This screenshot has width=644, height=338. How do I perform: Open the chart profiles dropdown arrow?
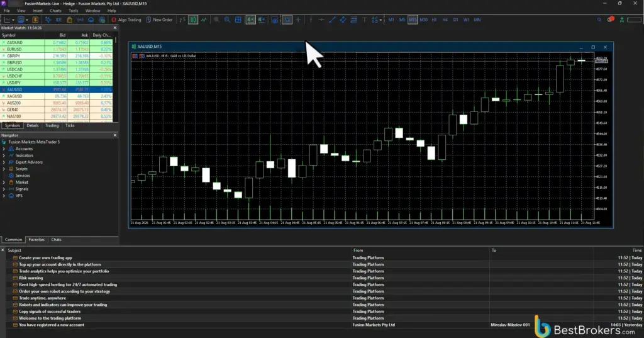[x=27, y=20]
